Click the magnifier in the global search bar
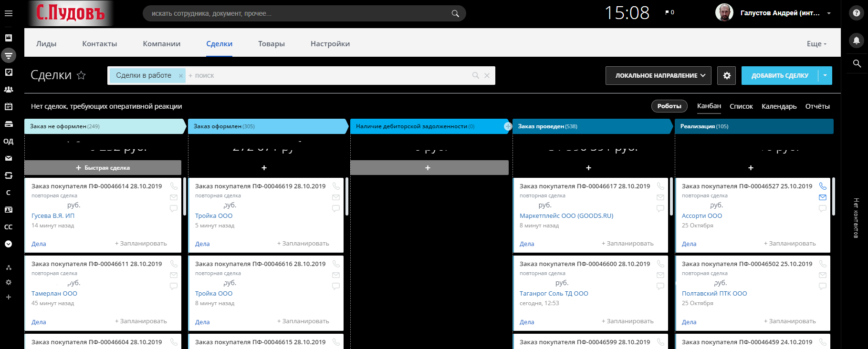Image resolution: width=868 pixels, height=349 pixels. (455, 13)
